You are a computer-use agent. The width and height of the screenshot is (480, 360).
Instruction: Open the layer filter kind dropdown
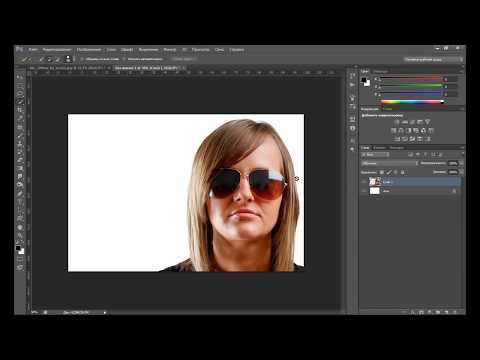coord(375,155)
